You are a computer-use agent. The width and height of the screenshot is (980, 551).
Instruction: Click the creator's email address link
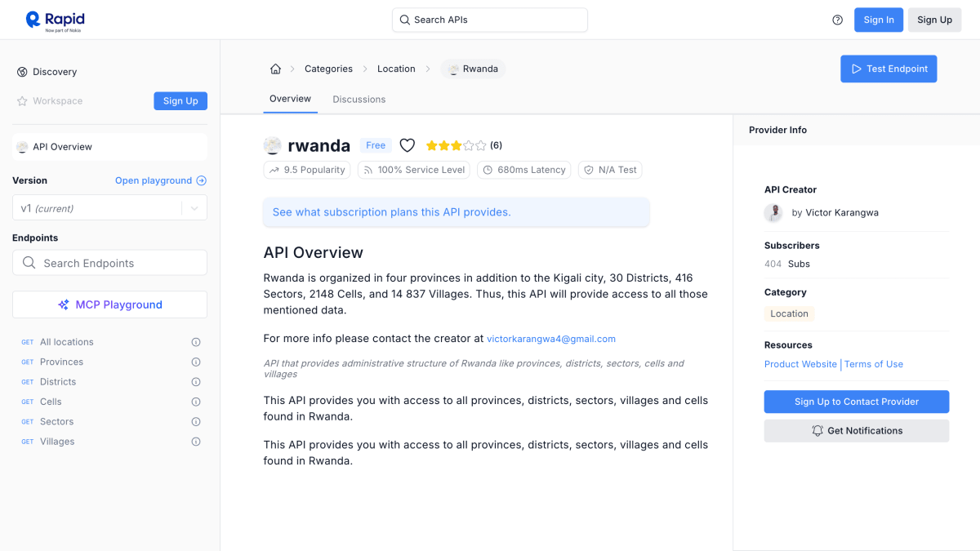[551, 339]
